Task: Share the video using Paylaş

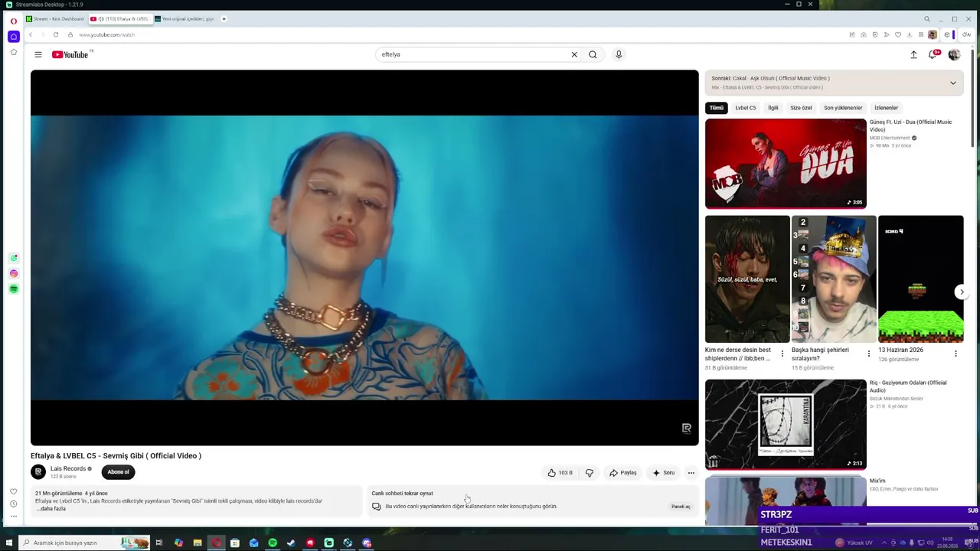Action: pyautogui.click(x=623, y=473)
